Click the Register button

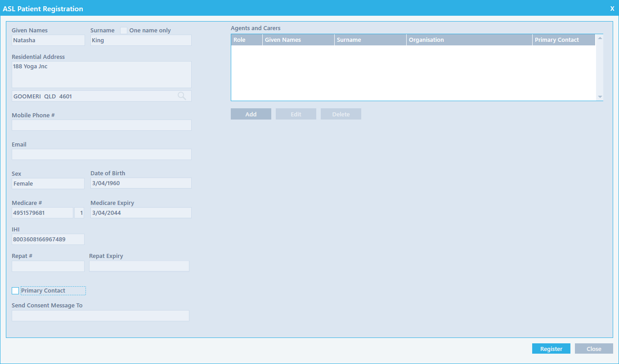coord(551,349)
